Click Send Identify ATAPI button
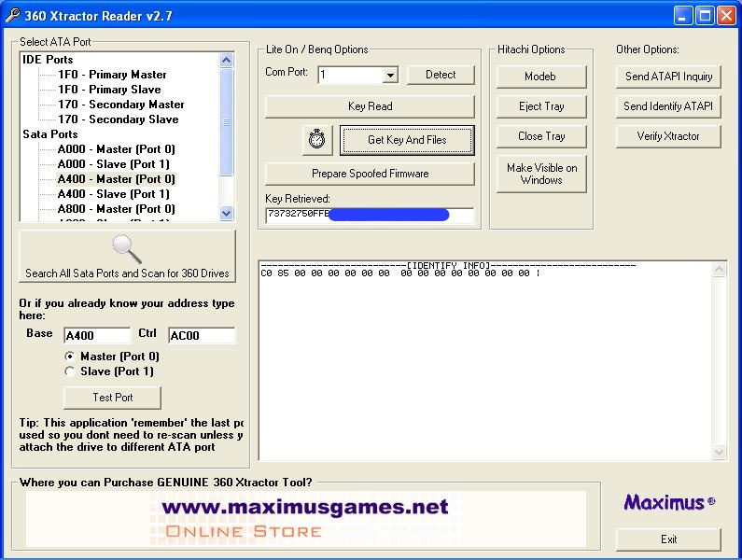Viewport: 742px width, 560px height. click(668, 106)
